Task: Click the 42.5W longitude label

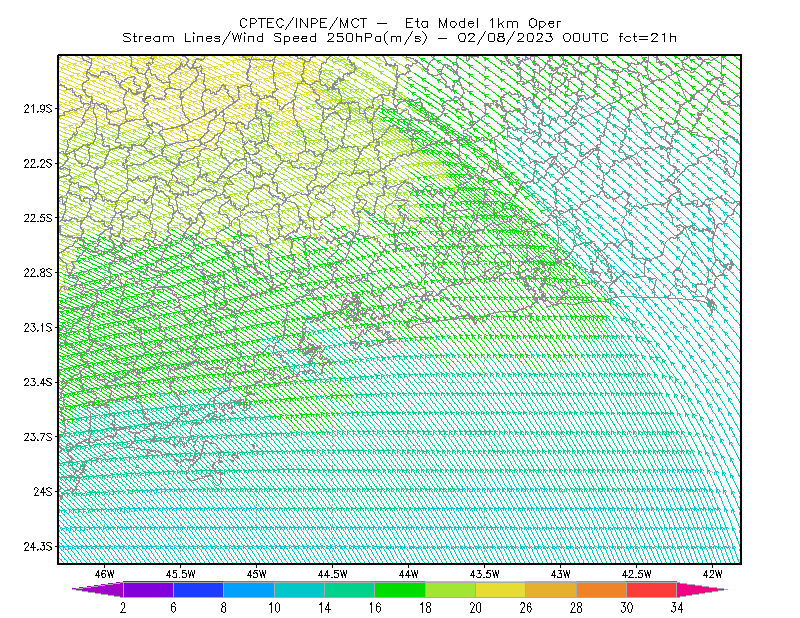Action: pos(636,574)
